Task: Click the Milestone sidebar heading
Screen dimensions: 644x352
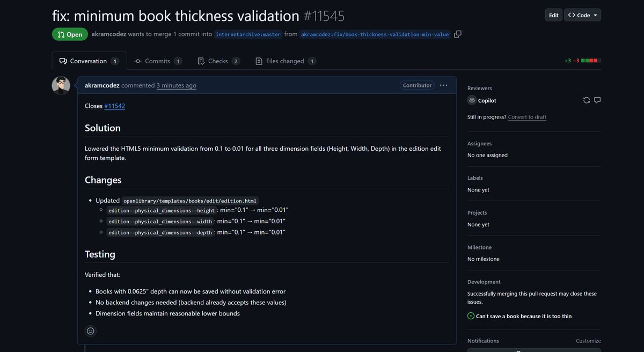Action: click(x=479, y=247)
